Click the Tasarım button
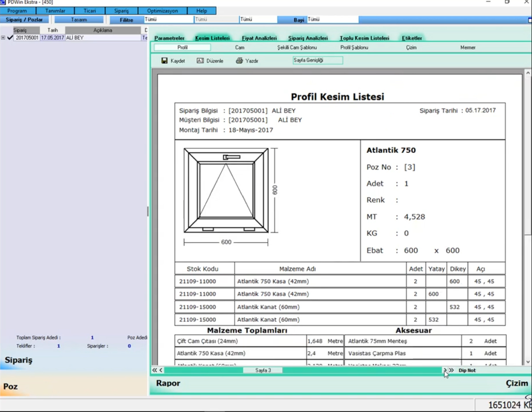The height and width of the screenshot is (412, 532). coord(79,20)
